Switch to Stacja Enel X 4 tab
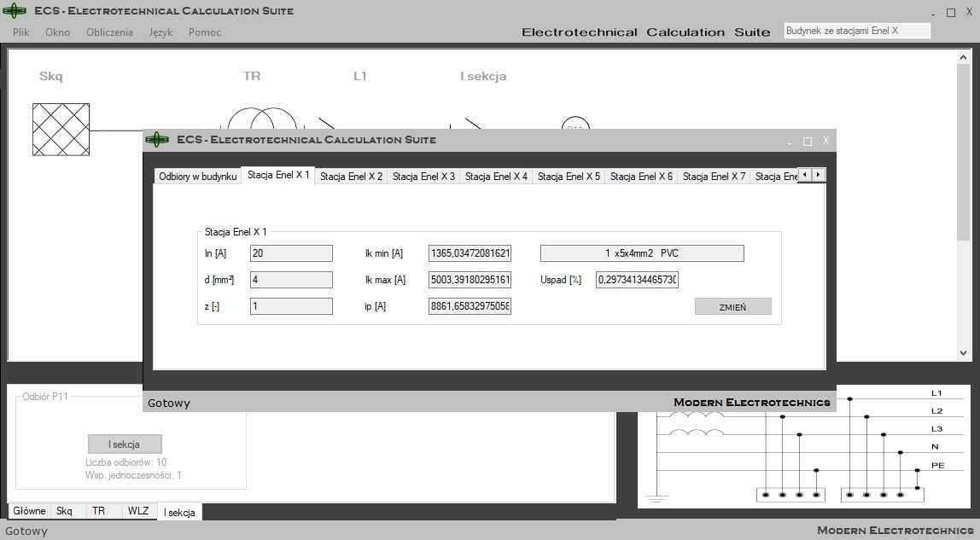The width and height of the screenshot is (980, 540). pyautogui.click(x=496, y=177)
